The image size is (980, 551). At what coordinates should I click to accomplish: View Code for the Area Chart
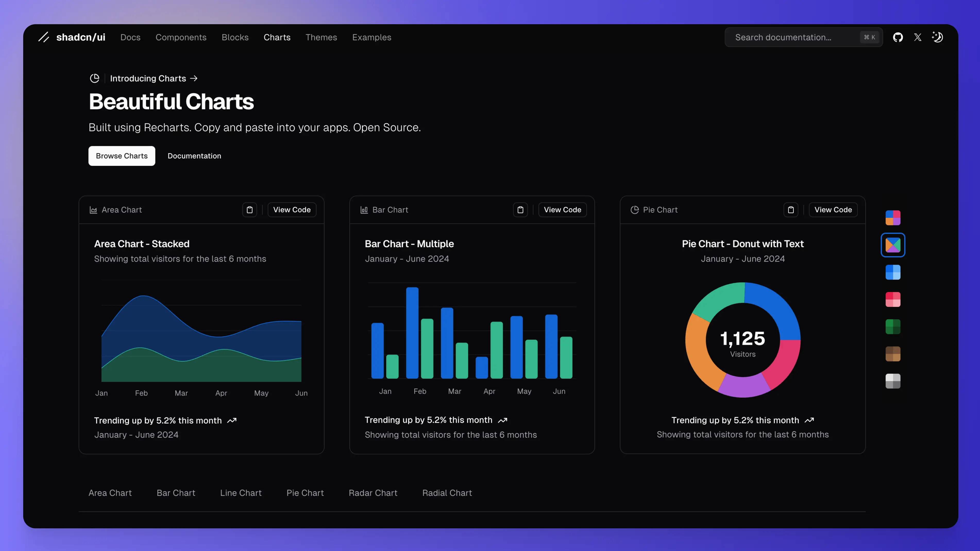pyautogui.click(x=292, y=210)
